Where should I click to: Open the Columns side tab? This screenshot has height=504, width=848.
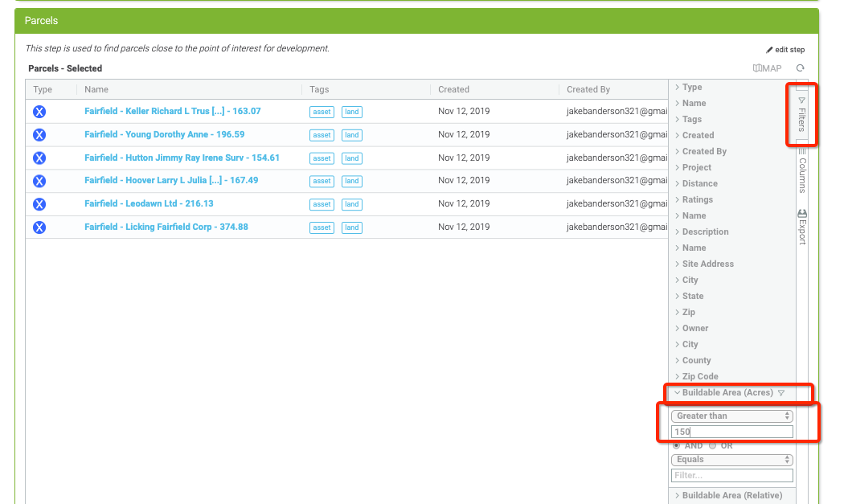[x=802, y=171]
